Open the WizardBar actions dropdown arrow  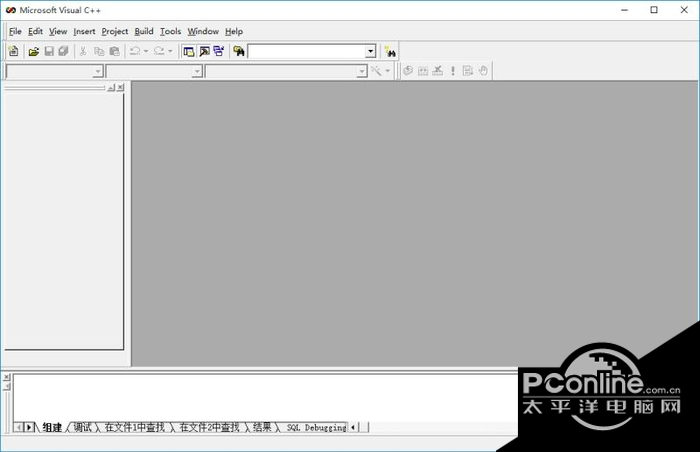pyautogui.click(x=388, y=71)
